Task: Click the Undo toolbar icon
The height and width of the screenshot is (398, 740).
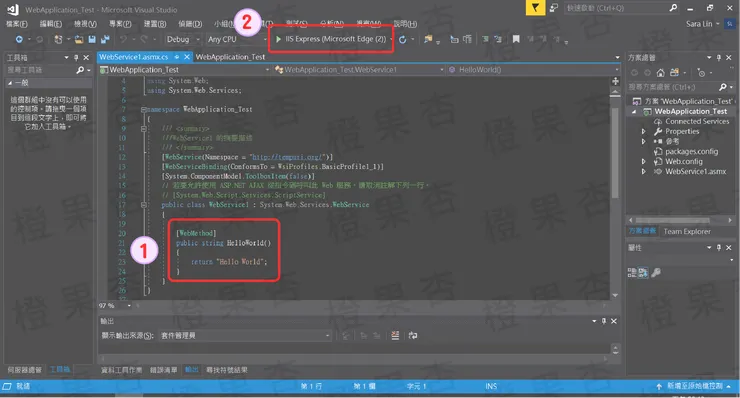Action: click(124, 39)
